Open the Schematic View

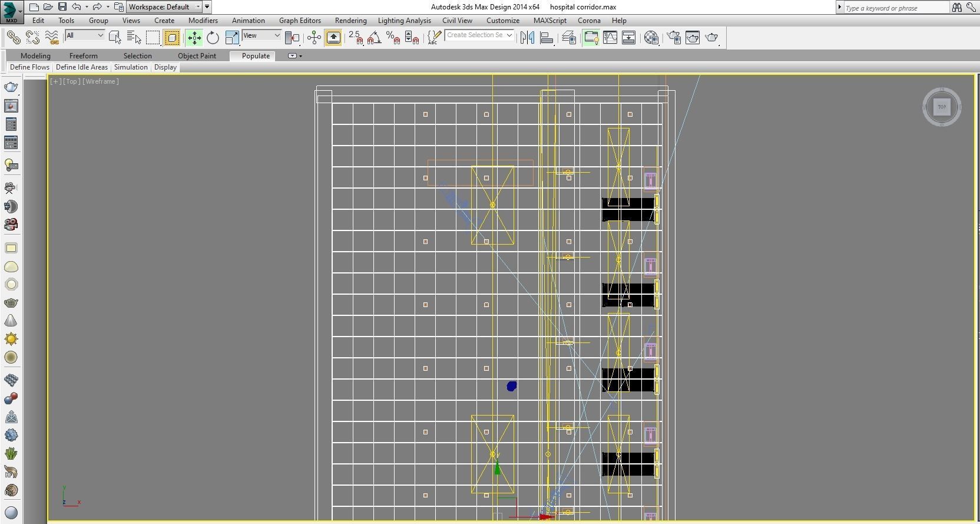pos(628,38)
